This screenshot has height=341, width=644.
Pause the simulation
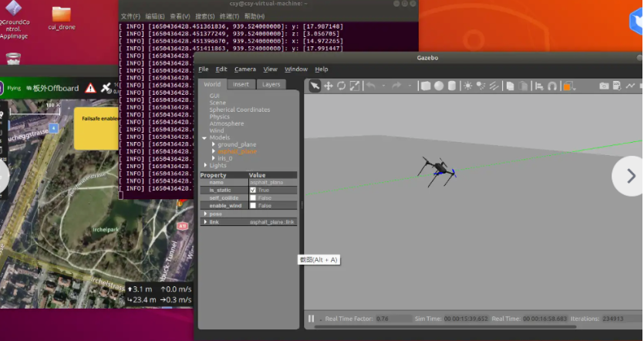click(311, 319)
